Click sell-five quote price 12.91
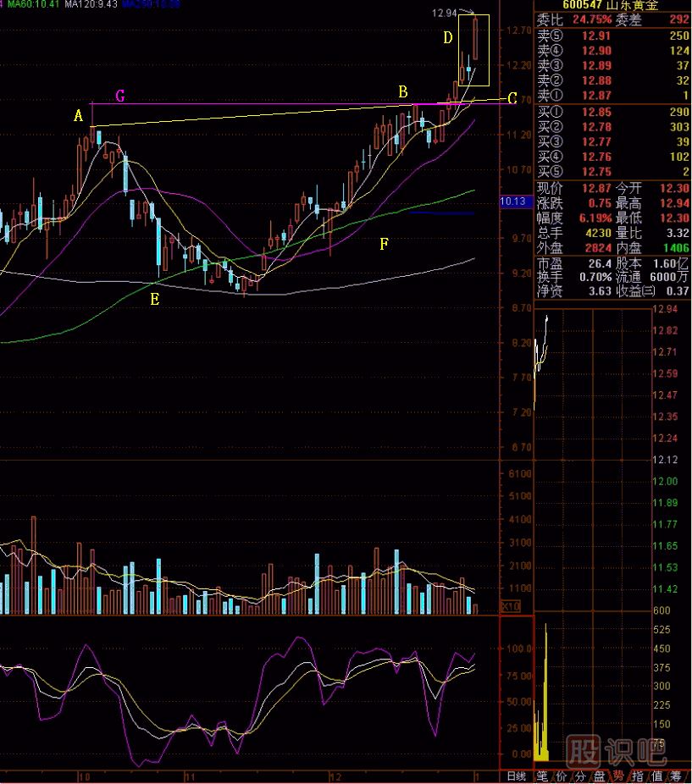 (596, 37)
